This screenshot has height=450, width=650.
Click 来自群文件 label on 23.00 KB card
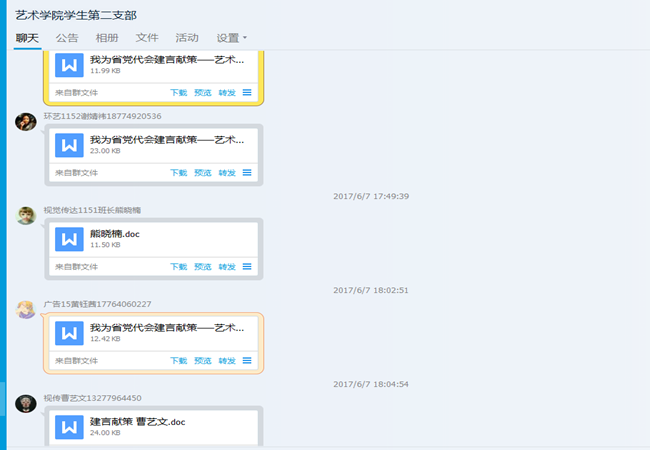pos(76,172)
